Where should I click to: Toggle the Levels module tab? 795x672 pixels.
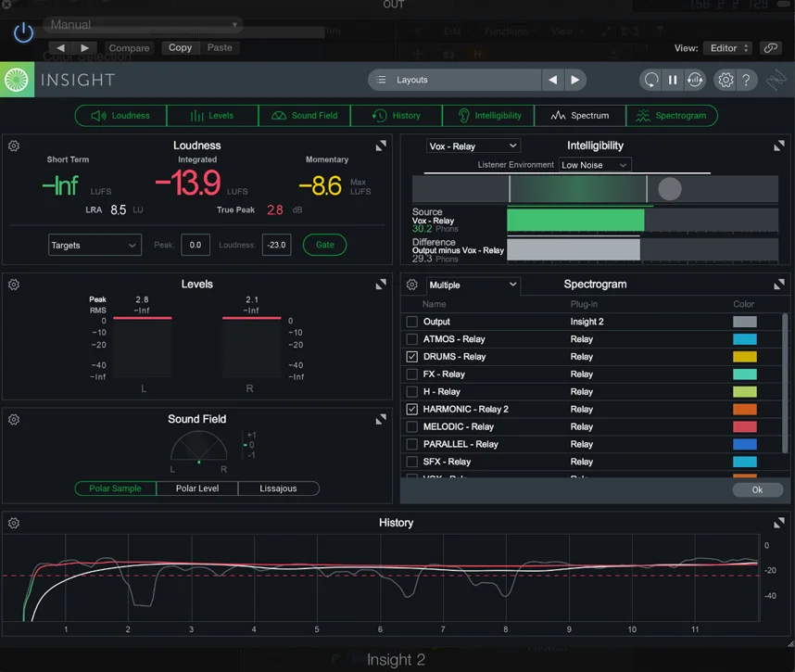point(212,116)
